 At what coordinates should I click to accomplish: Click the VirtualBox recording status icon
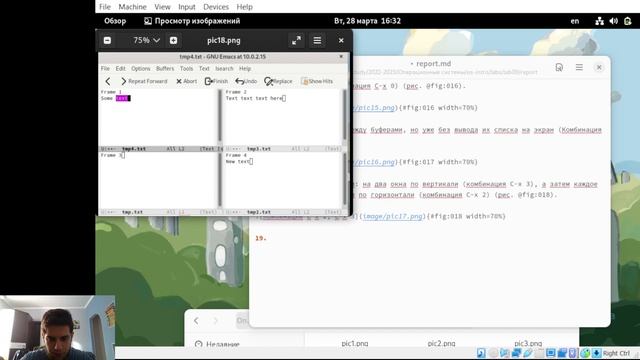click(x=562, y=353)
